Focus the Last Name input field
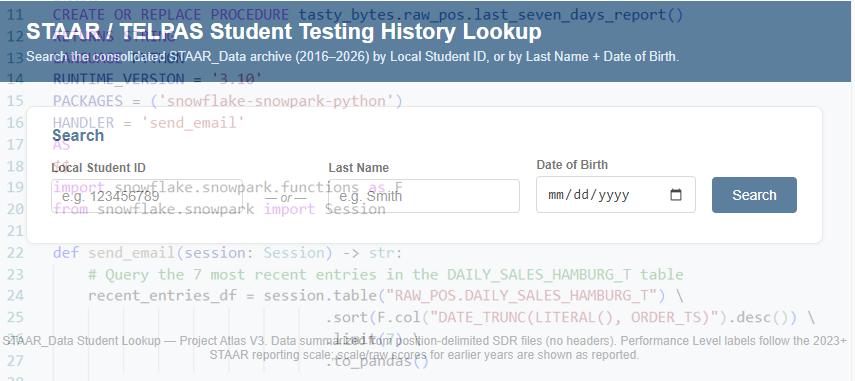855x381 pixels. (x=424, y=196)
